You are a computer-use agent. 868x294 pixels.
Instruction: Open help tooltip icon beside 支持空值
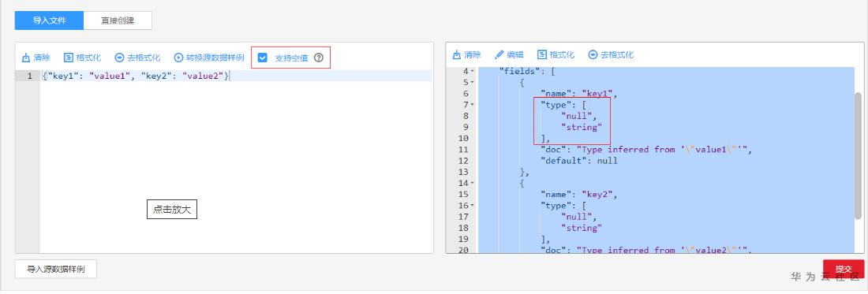click(318, 58)
